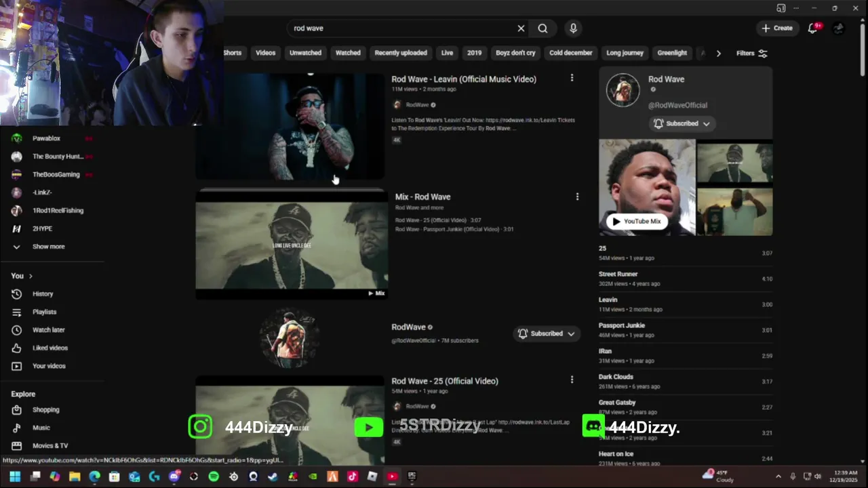Click the Create button
This screenshot has width=868, height=488.
pos(776,28)
